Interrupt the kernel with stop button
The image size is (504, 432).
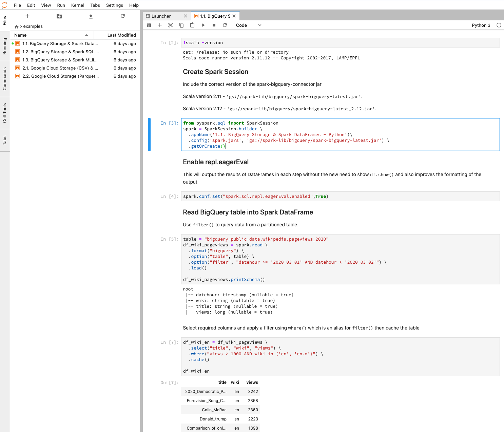click(x=214, y=25)
